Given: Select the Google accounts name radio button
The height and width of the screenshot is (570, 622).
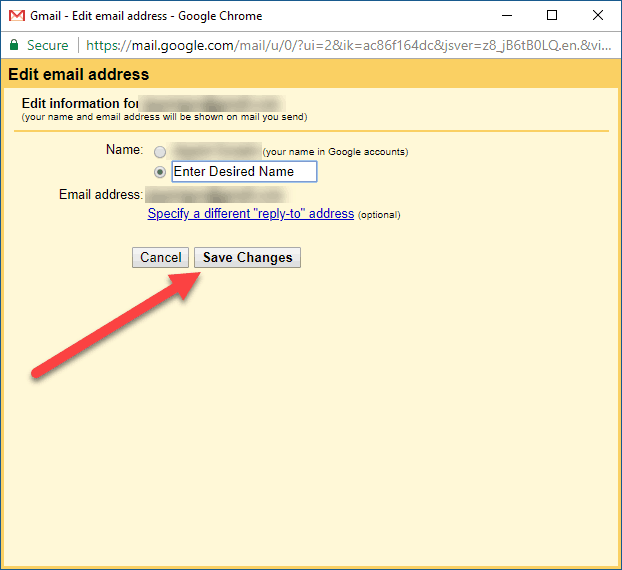Looking at the screenshot, I should click(x=160, y=152).
